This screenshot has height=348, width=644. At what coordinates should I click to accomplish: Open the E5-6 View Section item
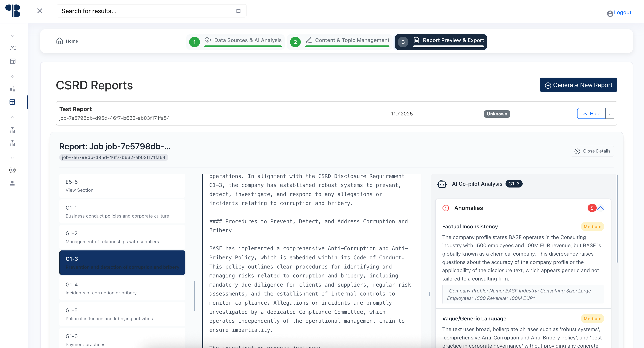(x=122, y=186)
